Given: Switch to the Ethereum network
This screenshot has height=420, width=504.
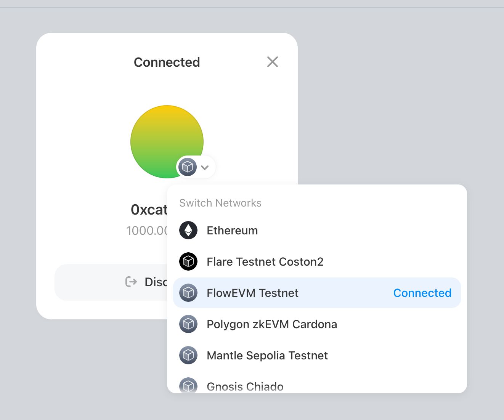Looking at the screenshot, I should coord(317,230).
